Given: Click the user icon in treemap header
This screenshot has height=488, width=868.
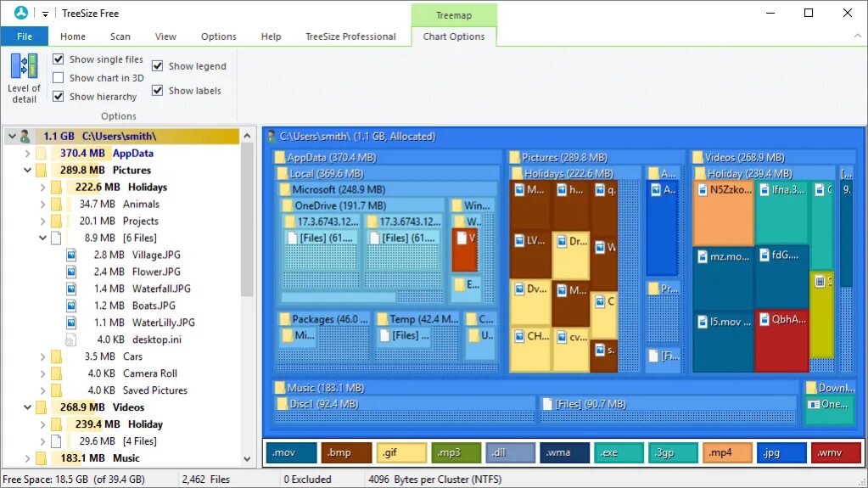Looking at the screenshot, I should pyautogui.click(x=272, y=137).
